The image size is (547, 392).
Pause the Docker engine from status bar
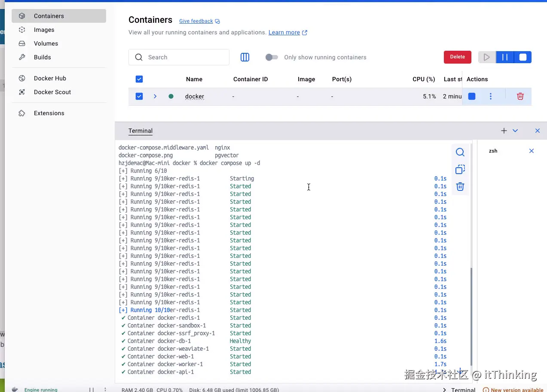click(x=91, y=390)
